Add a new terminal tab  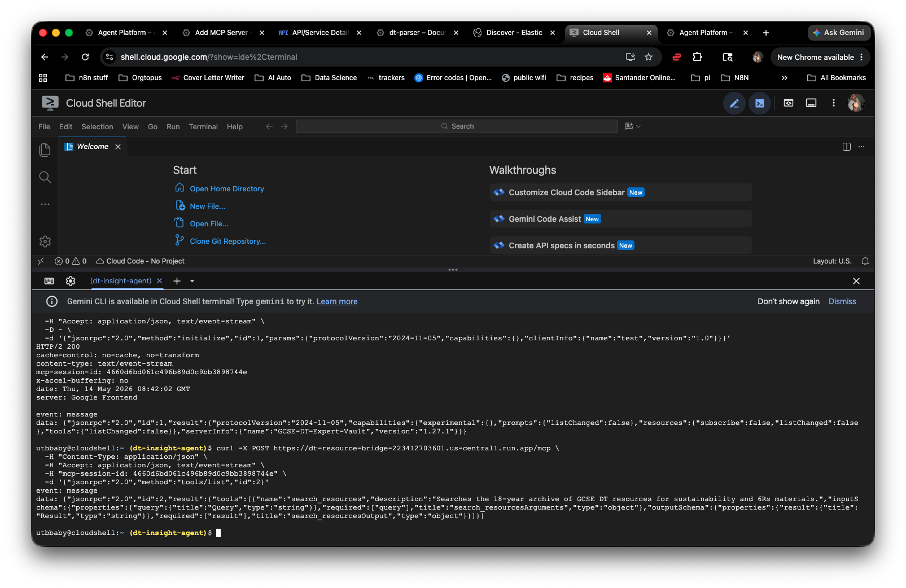click(177, 281)
